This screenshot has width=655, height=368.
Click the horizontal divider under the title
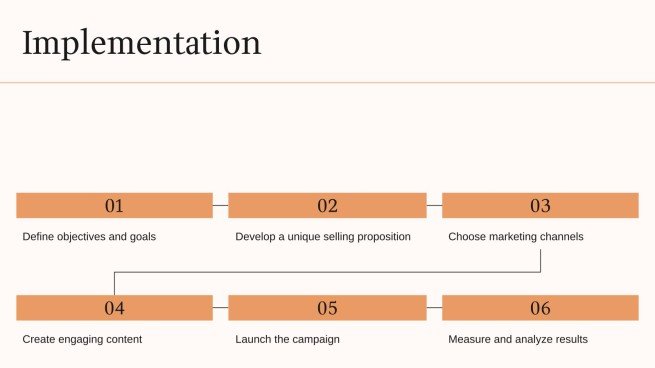point(328,83)
